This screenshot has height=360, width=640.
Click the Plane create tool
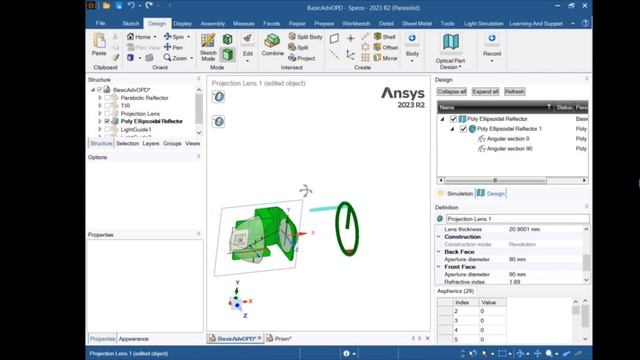pos(334,39)
